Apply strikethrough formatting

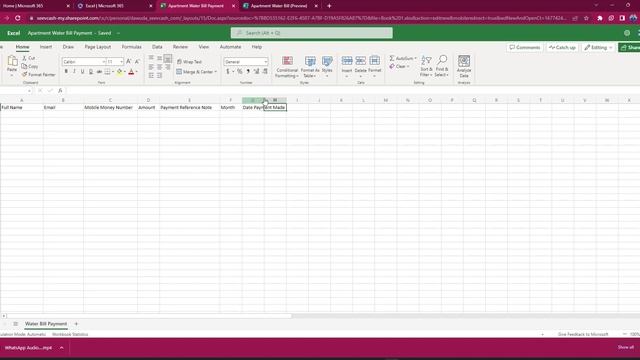coord(99,72)
